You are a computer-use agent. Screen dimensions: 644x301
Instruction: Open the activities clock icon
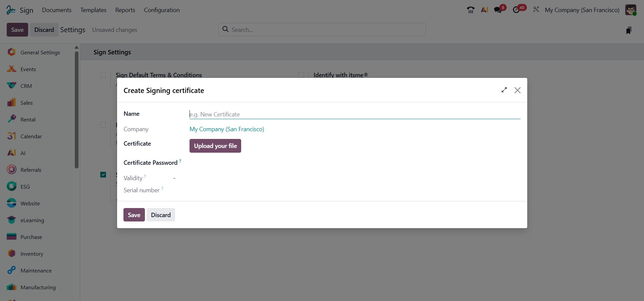click(517, 10)
